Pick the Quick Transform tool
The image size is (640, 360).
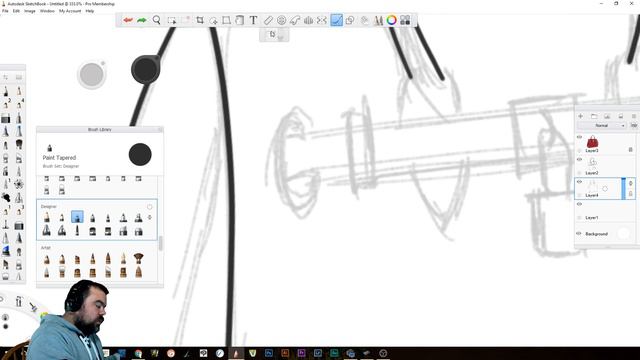pyautogui.click(x=213, y=20)
